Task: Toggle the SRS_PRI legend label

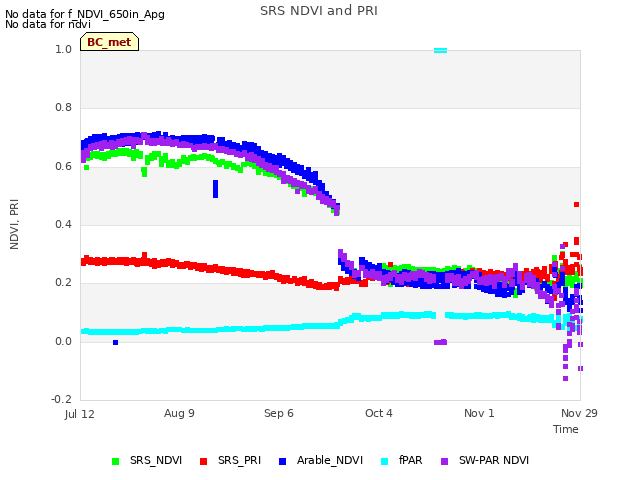Action: coord(239,460)
